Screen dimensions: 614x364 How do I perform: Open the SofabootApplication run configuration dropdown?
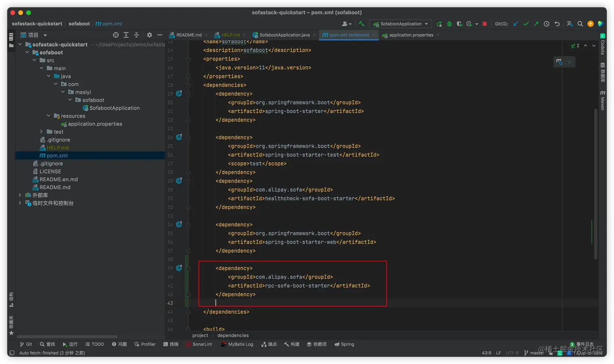click(x=401, y=24)
